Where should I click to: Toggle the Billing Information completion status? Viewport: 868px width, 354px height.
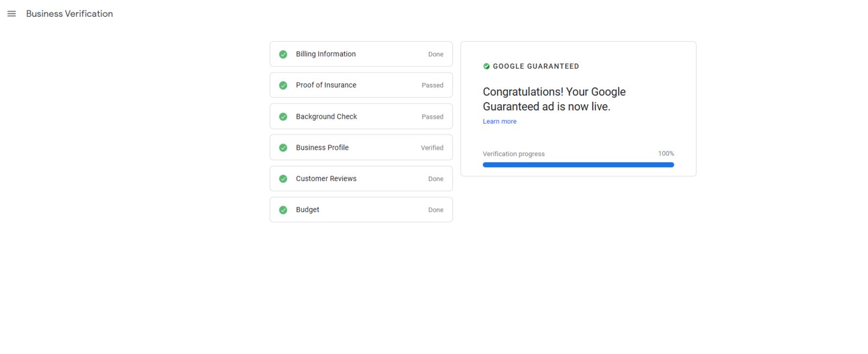[x=436, y=54]
